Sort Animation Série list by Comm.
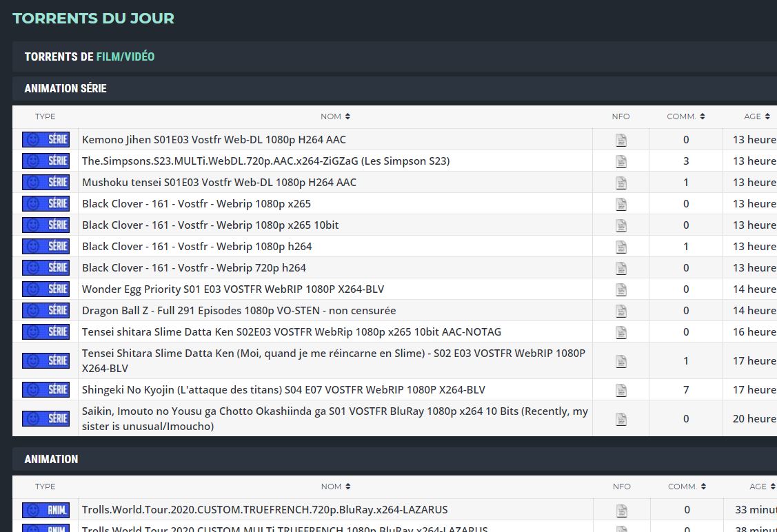The image size is (777, 532). pyautogui.click(x=685, y=116)
